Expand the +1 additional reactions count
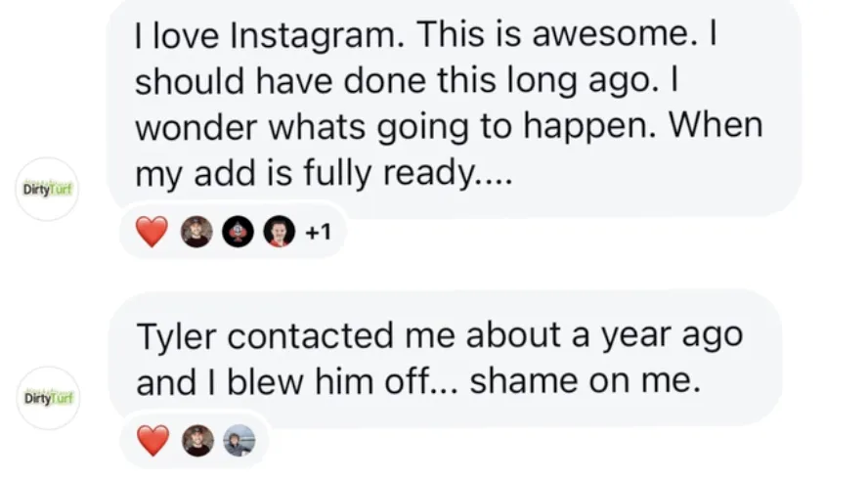Screen dimensions: 868x481 pyautogui.click(x=318, y=232)
